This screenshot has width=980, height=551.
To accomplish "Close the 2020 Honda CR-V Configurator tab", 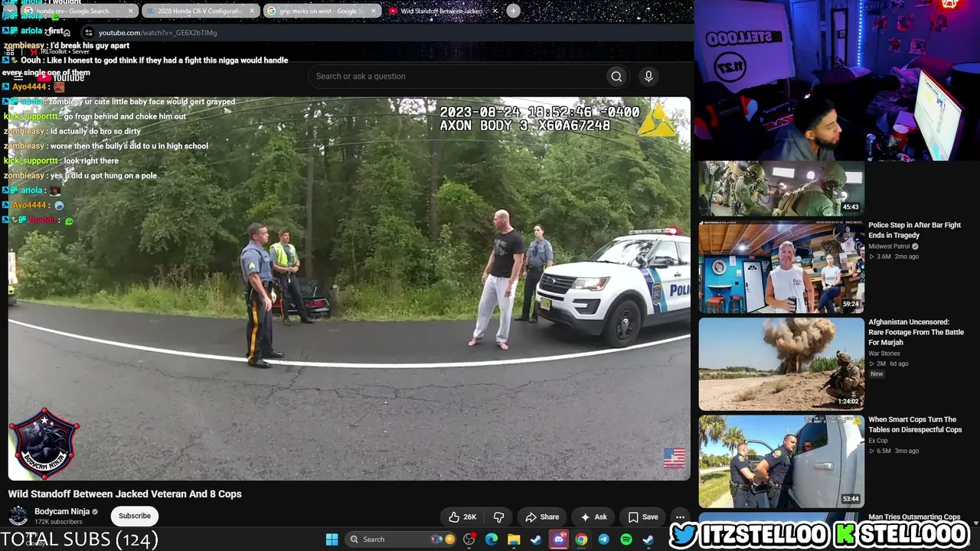I will [252, 11].
